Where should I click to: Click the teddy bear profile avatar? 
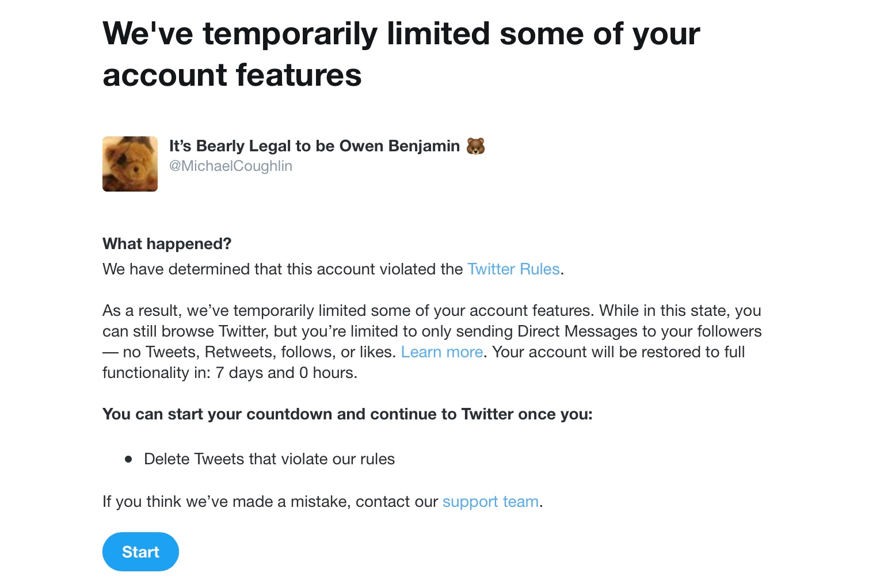click(x=130, y=164)
